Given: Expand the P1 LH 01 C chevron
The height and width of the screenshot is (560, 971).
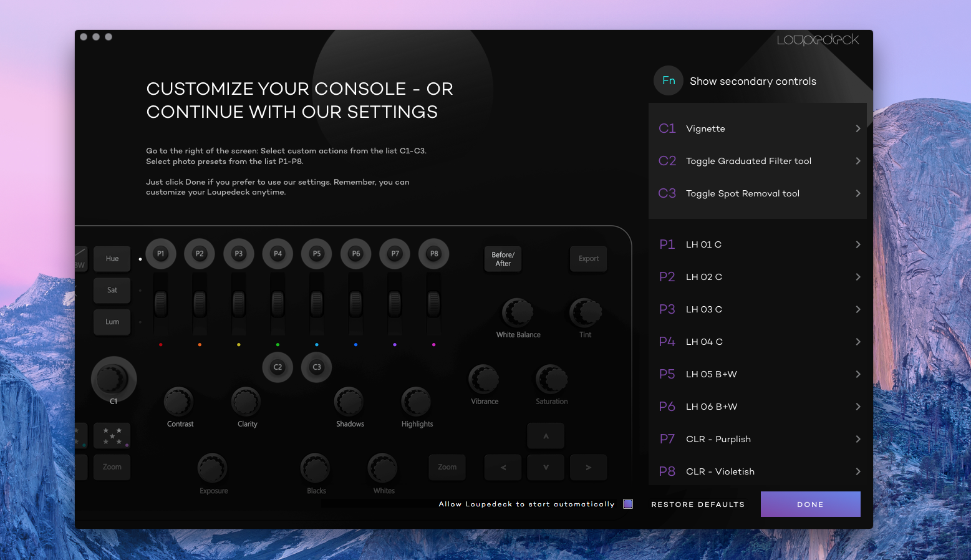Looking at the screenshot, I should tap(858, 244).
